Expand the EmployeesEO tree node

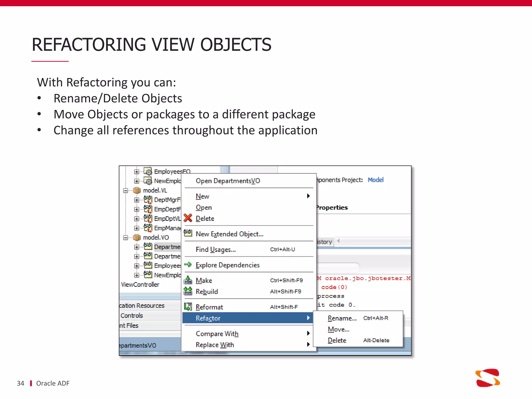click(x=137, y=172)
